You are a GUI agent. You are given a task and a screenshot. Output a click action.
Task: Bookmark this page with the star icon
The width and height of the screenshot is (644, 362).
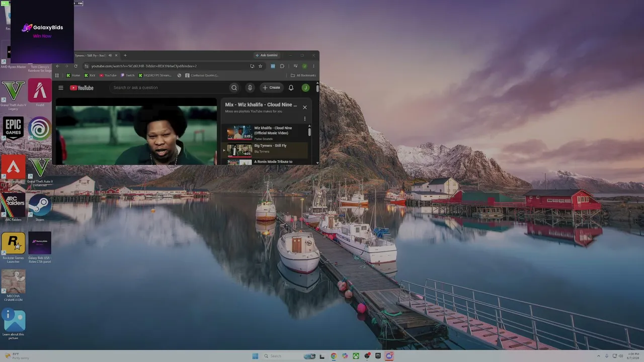260,66
